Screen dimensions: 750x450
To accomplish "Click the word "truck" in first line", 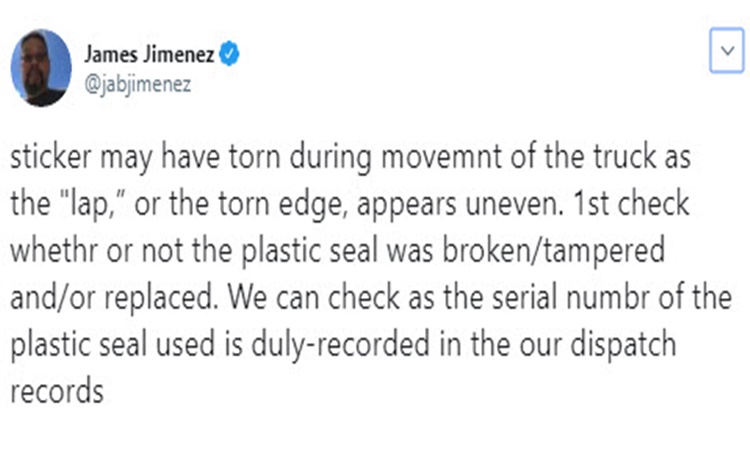I will point(625,157).
